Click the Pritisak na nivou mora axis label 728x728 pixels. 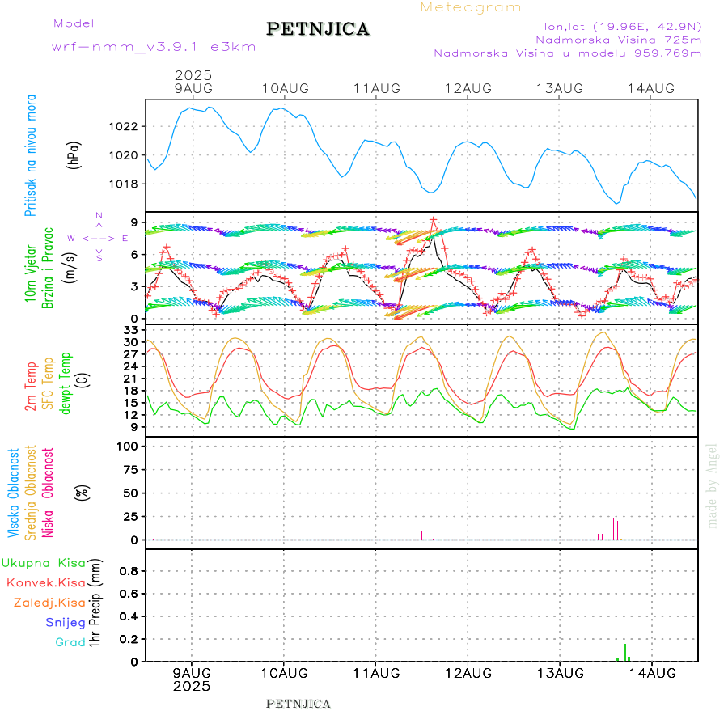point(31,154)
